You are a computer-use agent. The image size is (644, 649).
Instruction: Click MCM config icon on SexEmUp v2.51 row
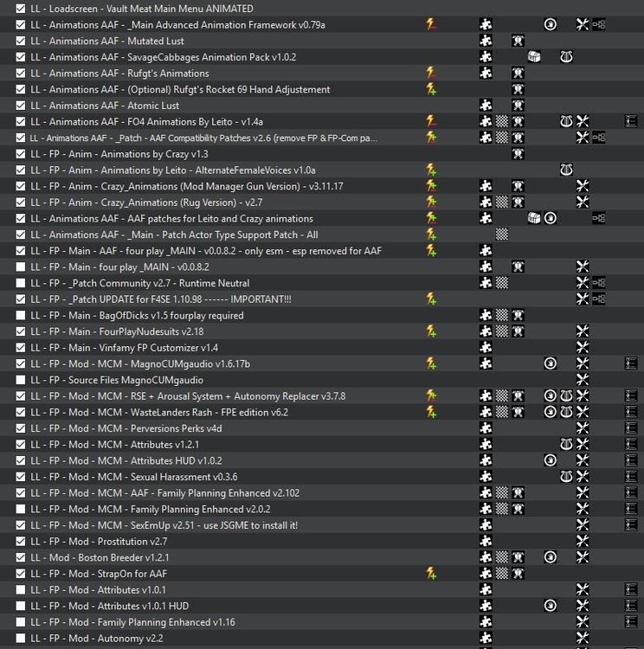(631, 525)
